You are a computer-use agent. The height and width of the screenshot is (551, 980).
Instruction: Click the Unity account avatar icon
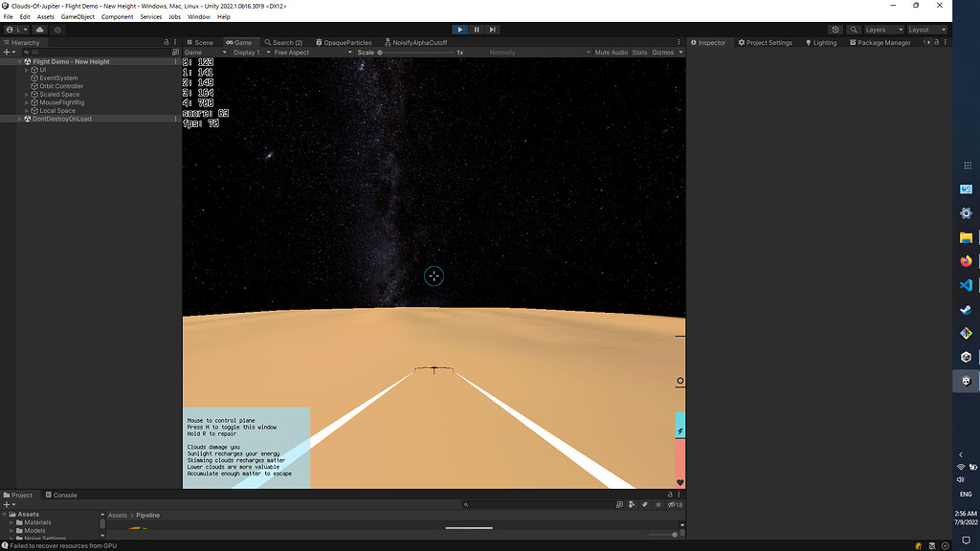click(x=10, y=30)
